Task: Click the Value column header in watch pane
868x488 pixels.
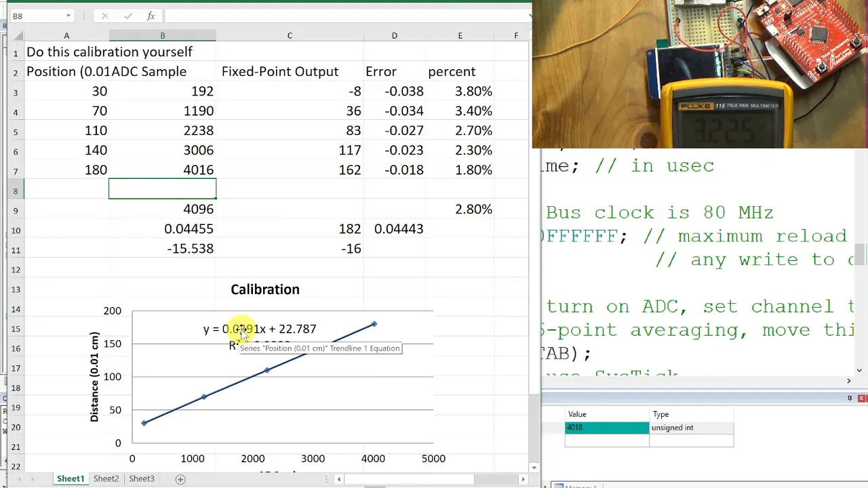Action: [x=607, y=414]
